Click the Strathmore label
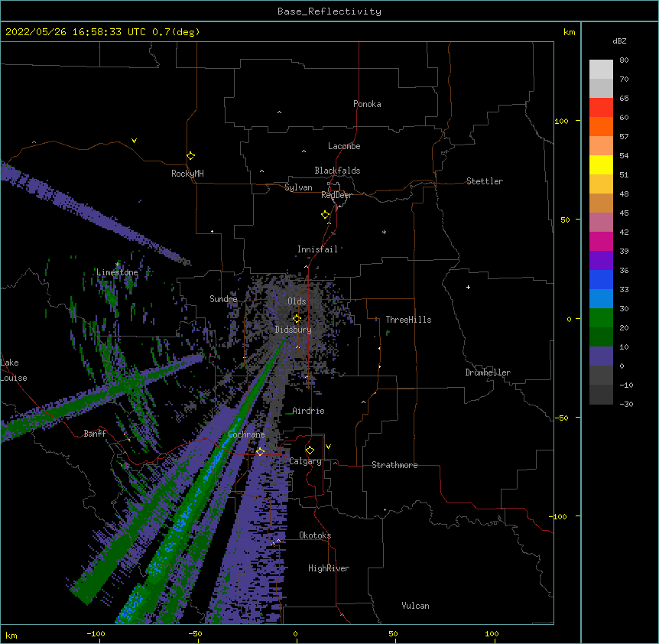Image resolution: width=659 pixels, height=644 pixels. (x=394, y=465)
